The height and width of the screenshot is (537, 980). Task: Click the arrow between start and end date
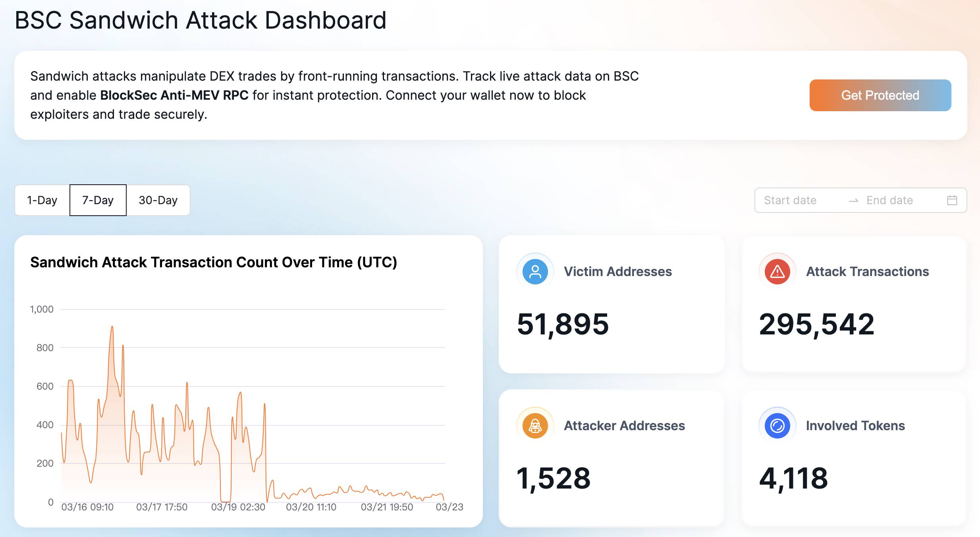tap(853, 201)
